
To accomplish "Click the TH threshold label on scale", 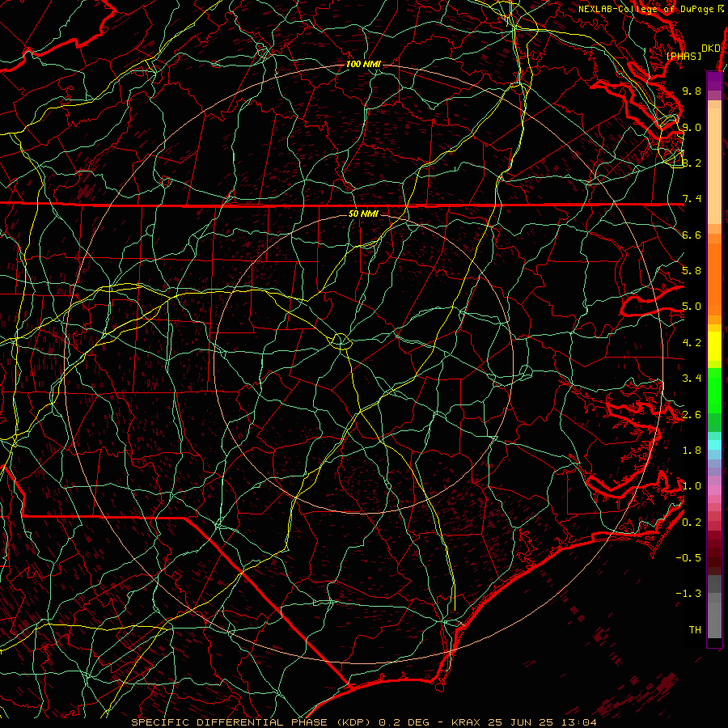I will pos(695,630).
